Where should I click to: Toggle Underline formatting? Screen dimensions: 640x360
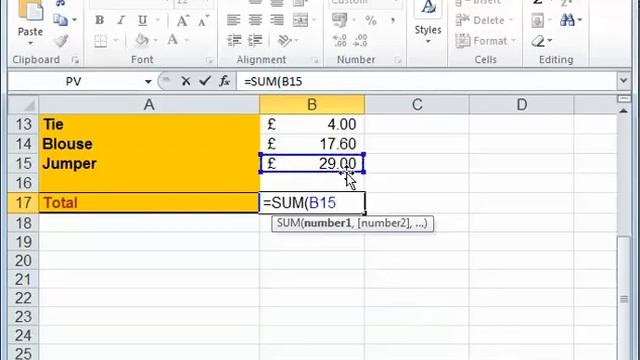click(x=142, y=20)
